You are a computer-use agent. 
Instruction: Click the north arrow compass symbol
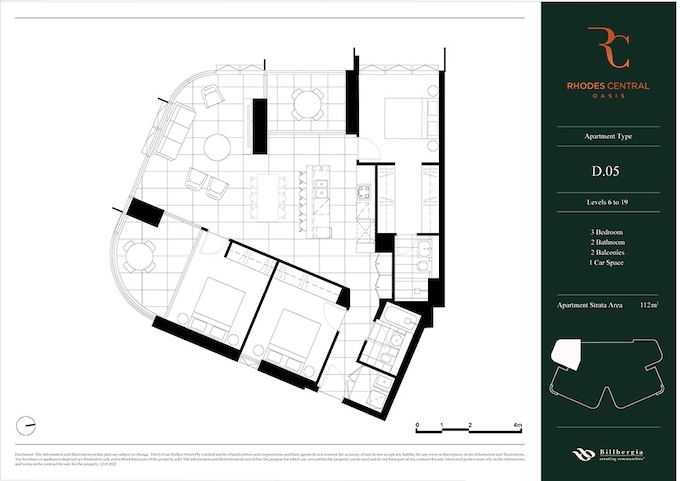pos(31,422)
